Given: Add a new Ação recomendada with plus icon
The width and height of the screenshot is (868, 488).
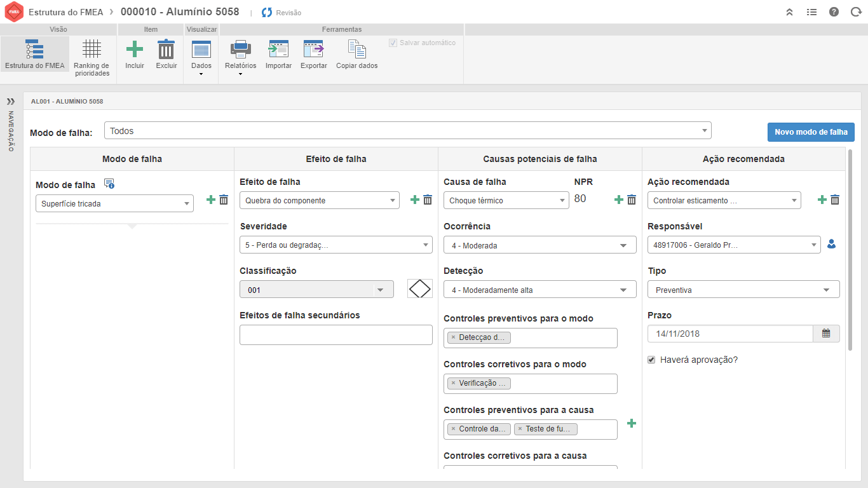Looking at the screenshot, I should click(822, 200).
